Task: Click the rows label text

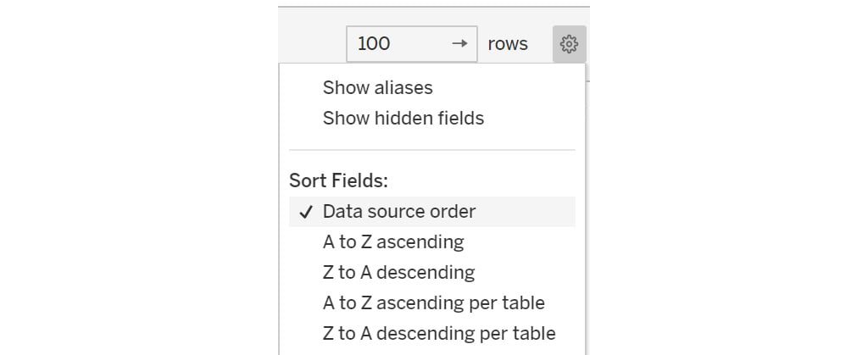Action: [508, 44]
